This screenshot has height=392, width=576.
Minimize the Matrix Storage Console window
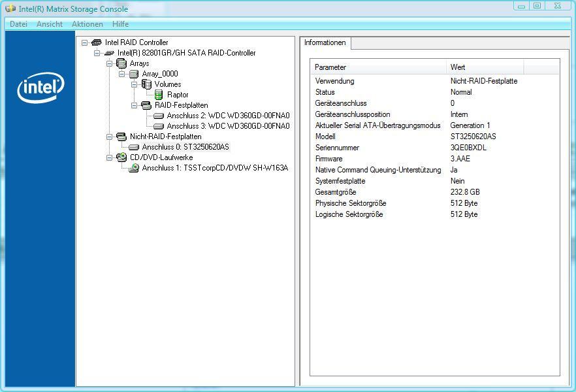click(x=521, y=6)
